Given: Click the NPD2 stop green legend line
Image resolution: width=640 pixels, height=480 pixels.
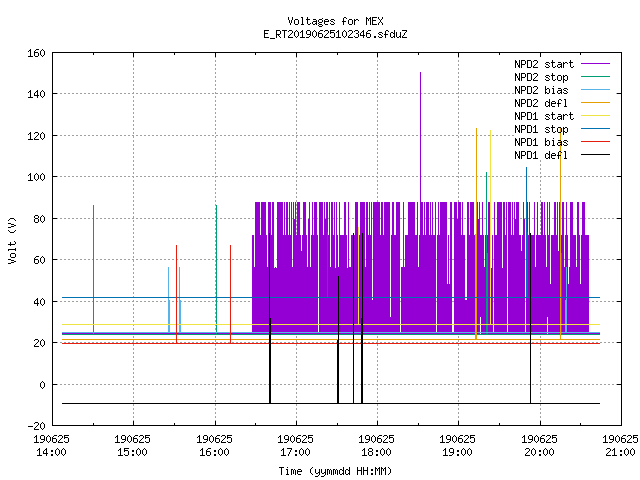Looking at the screenshot, I should pyautogui.click(x=595, y=77).
